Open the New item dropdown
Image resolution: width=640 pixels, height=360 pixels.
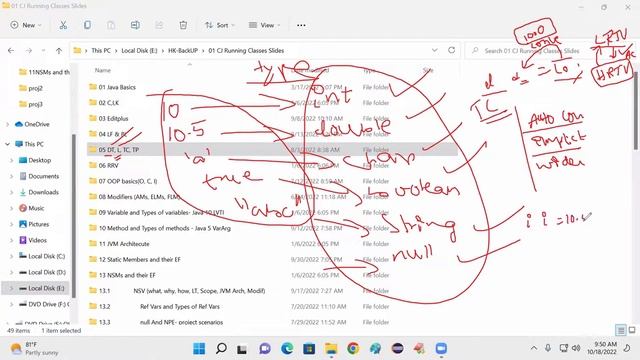(x=26, y=25)
